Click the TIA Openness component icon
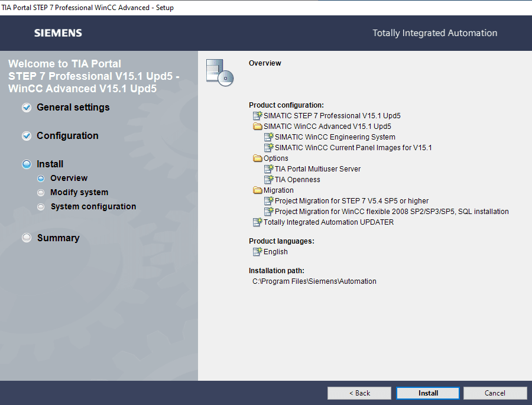532x405 pixels. coord(269,179)
